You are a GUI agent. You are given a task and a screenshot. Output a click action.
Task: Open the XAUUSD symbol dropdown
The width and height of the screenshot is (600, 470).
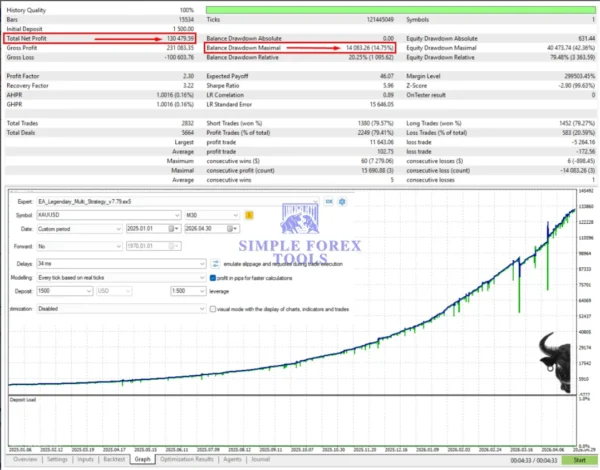coord(177,215)
